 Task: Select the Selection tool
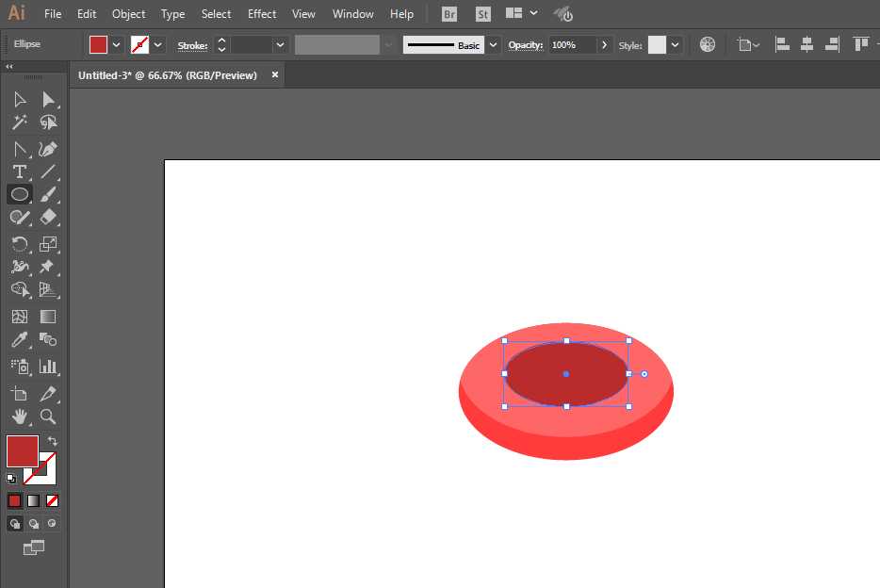point(21,99)
